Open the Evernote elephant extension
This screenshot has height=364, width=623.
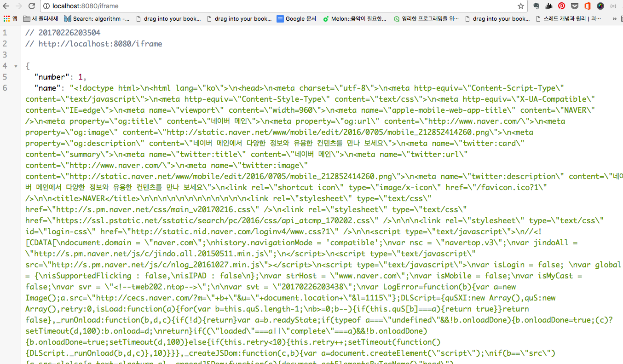pos(536,6)
